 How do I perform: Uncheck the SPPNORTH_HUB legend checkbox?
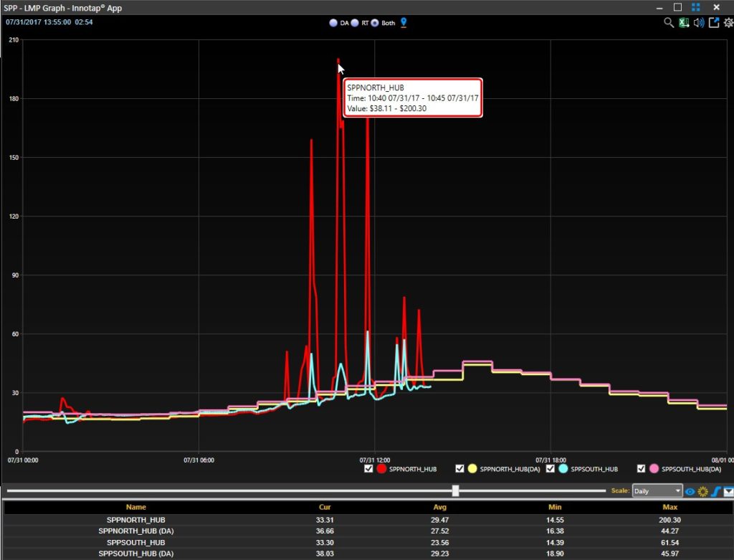point(368,469)
